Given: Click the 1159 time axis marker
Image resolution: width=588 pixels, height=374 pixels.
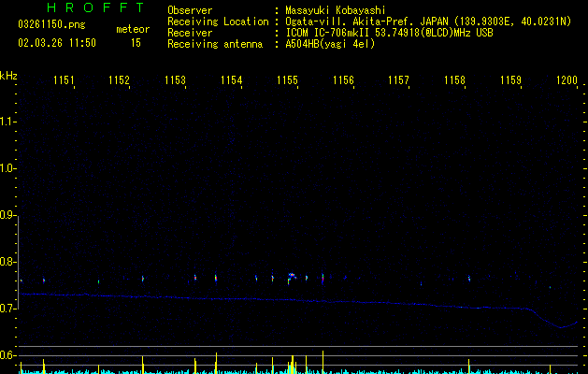Looking at the screenshot, I should tap(510, 80).
